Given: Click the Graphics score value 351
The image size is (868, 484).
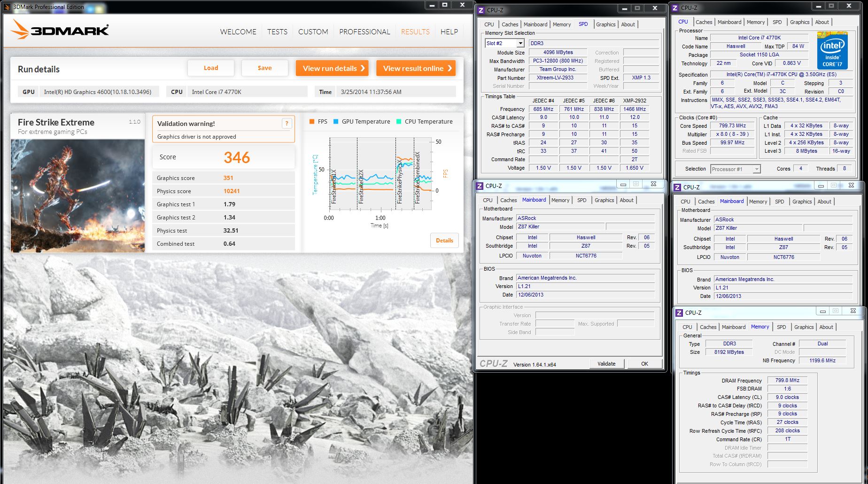Looking at the screenshot, I should pos(228,178).
